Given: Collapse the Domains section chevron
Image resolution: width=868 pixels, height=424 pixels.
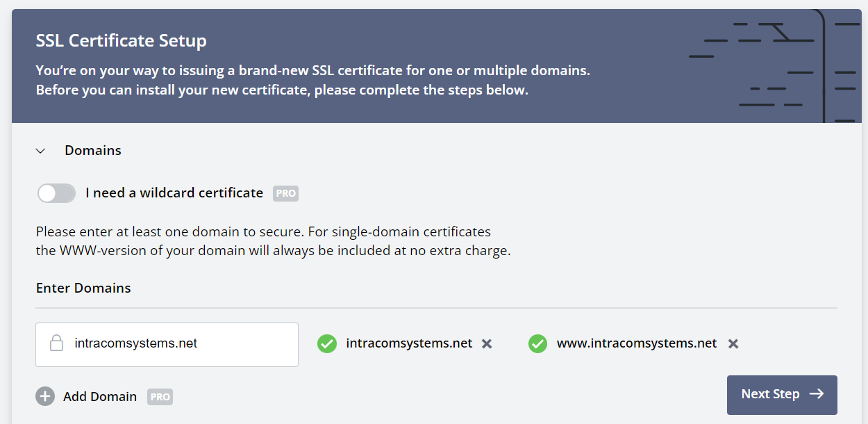Looking at the screenshot, I should pyautogui.click(x=40, y=150).
